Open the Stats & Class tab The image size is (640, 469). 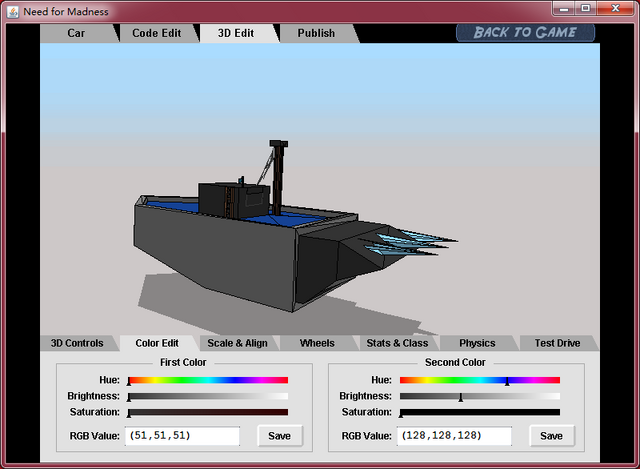click(x=397, y=343)
